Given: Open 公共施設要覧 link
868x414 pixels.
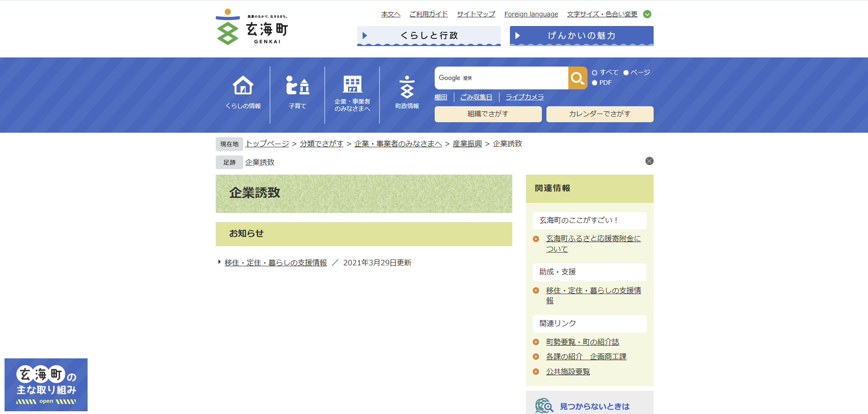Looking at the screenshot, I should click(568, 372).
